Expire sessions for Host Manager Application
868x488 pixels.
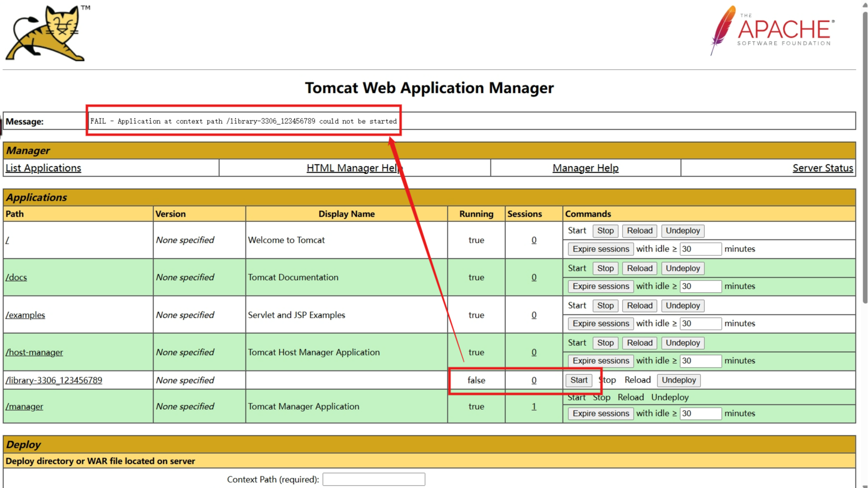[x=601, y=361]
